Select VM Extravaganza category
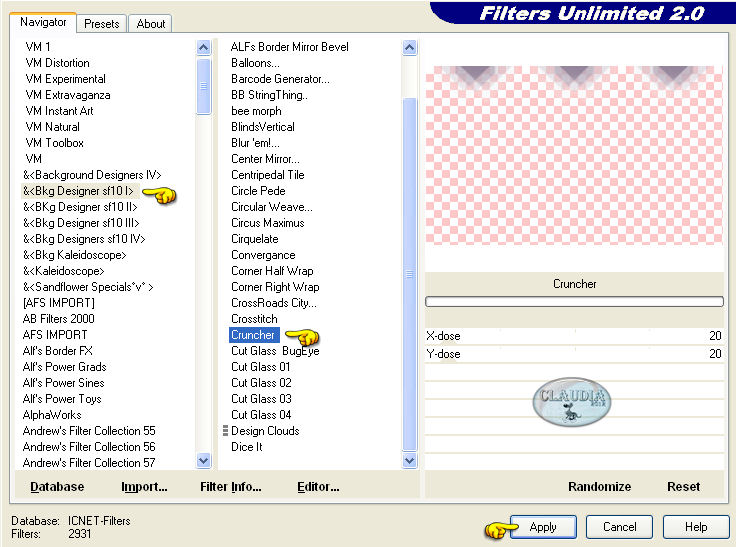736x547 pixels. [68, 95]
